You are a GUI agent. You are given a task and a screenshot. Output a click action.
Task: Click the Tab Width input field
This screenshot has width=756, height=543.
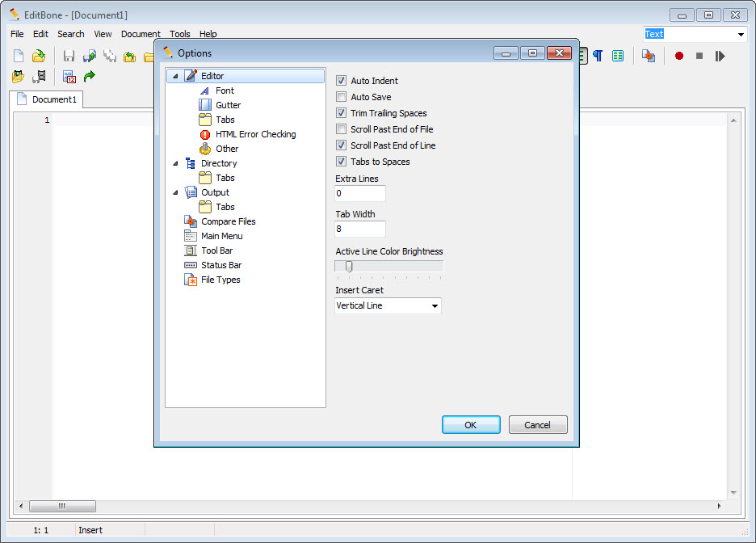tap(360, 229)
